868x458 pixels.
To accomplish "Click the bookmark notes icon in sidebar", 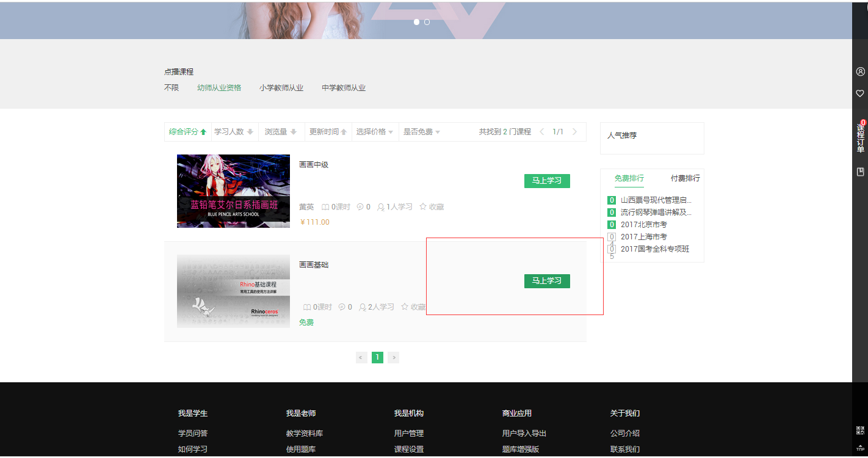I will tap(860, 172).
